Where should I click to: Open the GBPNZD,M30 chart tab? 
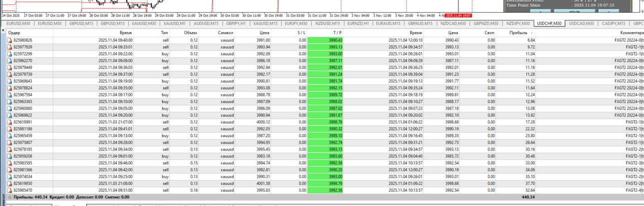click(486, 23)
